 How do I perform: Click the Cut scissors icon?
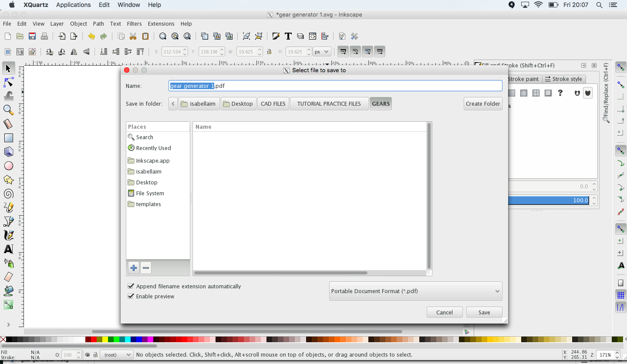click(133, 36)
